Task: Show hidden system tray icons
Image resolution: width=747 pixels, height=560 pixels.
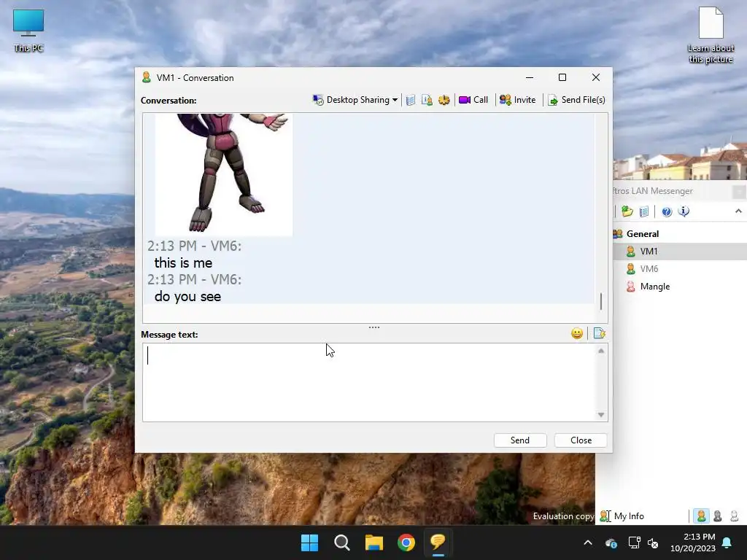Action: (588, 542)
